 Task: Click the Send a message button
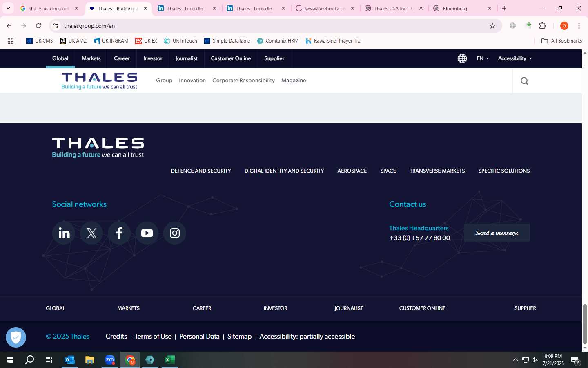(x=497, y=233)
